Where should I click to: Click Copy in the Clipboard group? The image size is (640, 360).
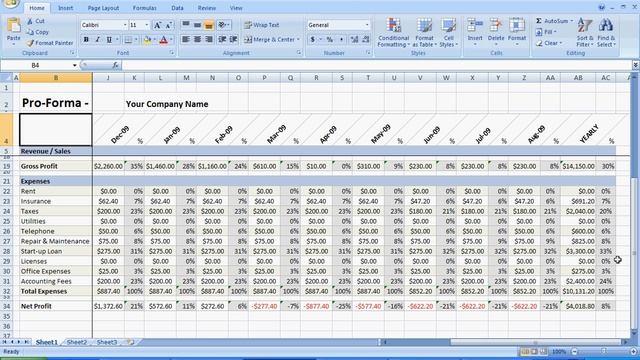tap(38, 32)
